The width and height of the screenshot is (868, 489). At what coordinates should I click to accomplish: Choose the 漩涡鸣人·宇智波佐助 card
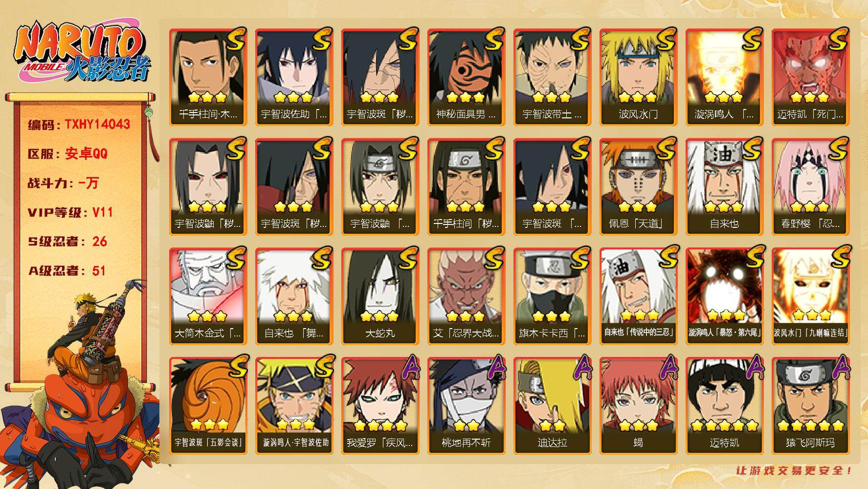[294, 405]
